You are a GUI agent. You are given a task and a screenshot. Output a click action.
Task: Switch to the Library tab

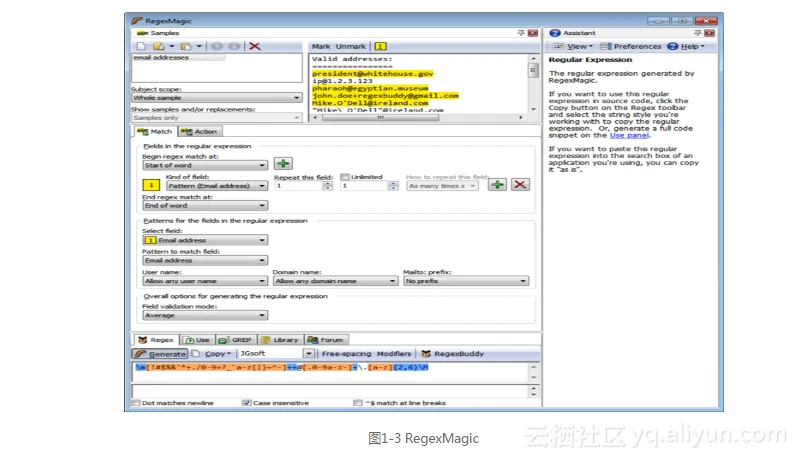[x=280, y=339]
